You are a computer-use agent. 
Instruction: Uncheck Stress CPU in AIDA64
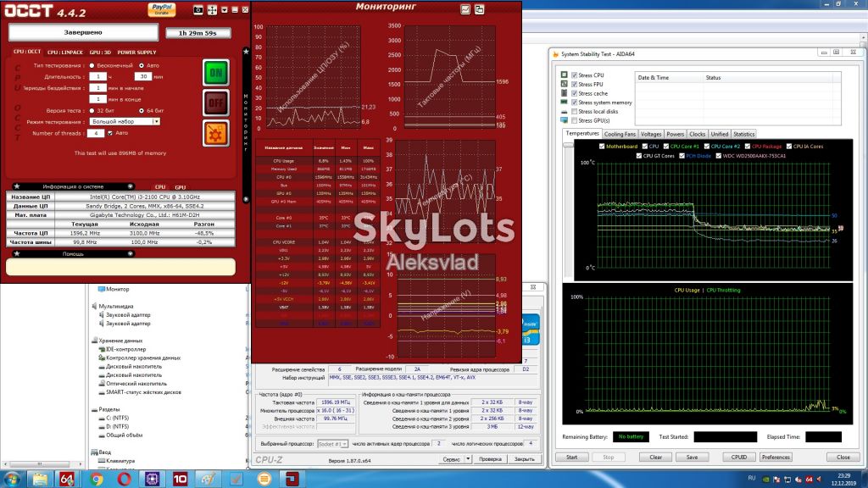click(x=574, y=75)
